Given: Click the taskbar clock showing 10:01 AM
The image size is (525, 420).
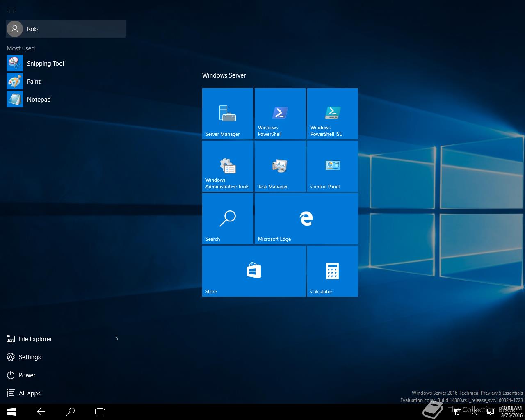Looking at the screenshot, I should 511,412.
